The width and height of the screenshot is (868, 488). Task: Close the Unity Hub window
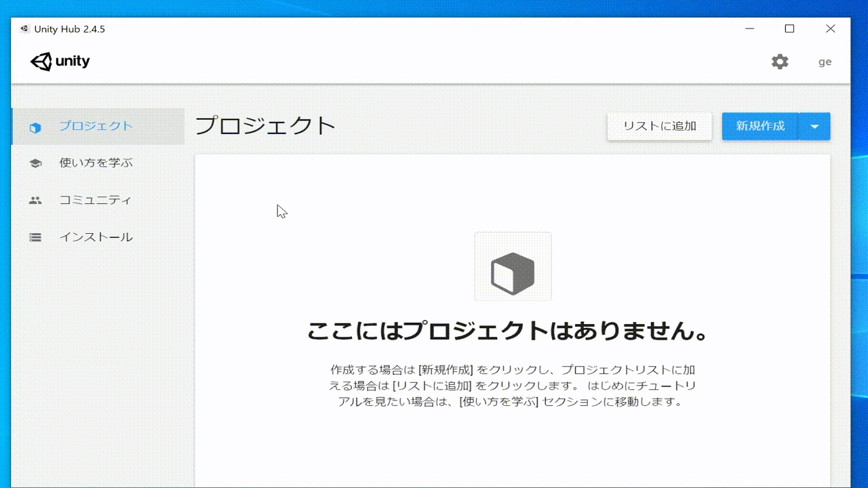[830, 28]
